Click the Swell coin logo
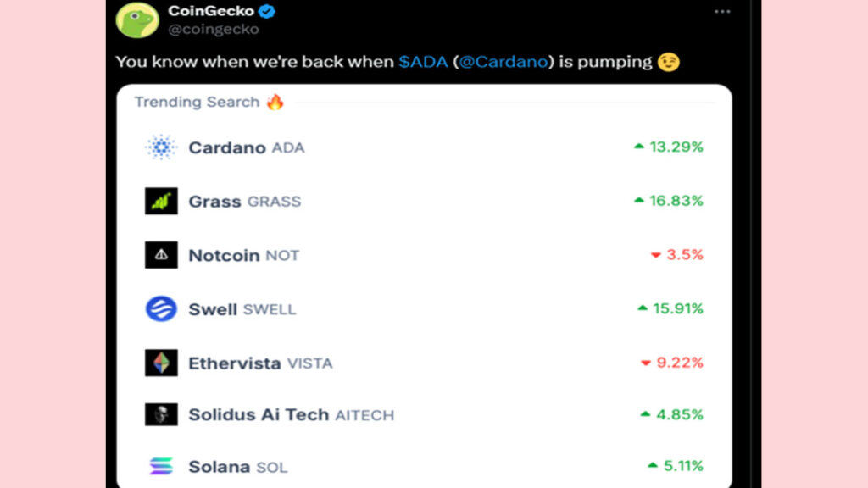This screenshot has width=868, height=488. tap(160, 309)
